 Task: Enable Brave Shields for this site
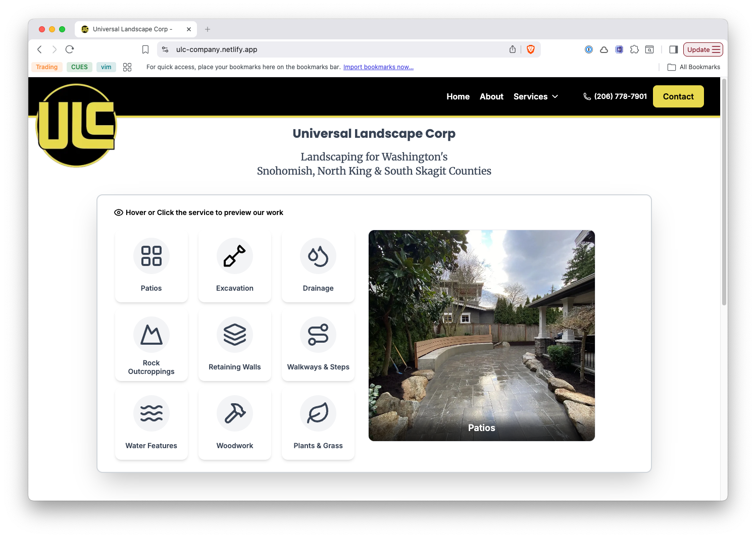point(531,49)
